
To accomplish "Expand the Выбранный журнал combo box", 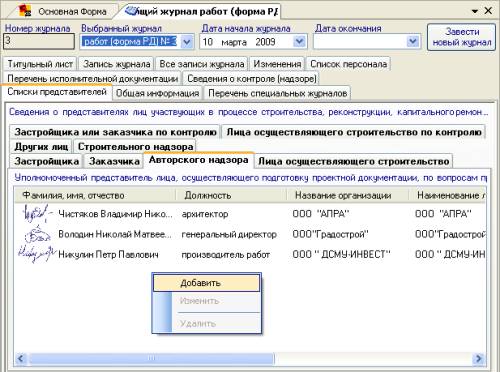I will click(187, 42).
